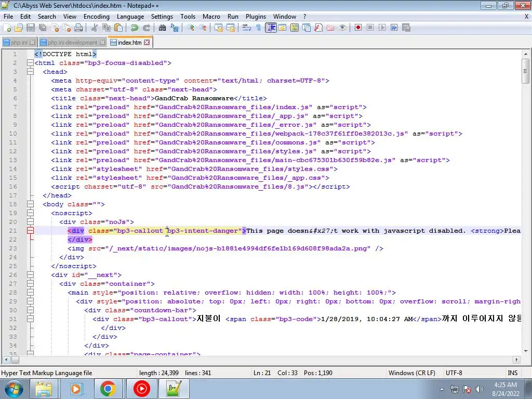Viewport: 532px width, 399px height.
Task: Toggle Synchronize Horizontal Scrolling icon
Action: [x=231, y=28]
